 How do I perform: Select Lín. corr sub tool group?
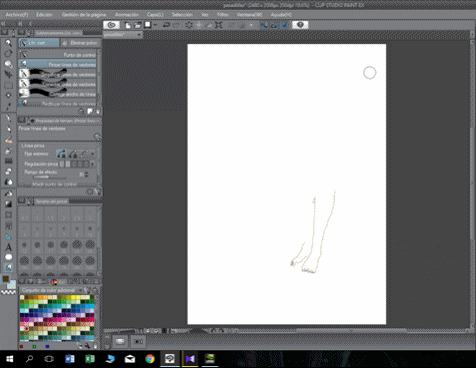pos(39,43)
